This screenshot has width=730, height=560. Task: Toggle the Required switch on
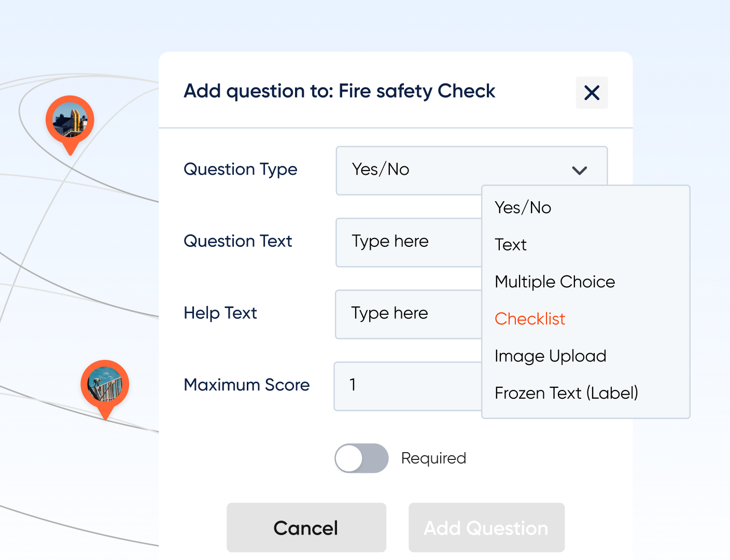click(361, 458)
